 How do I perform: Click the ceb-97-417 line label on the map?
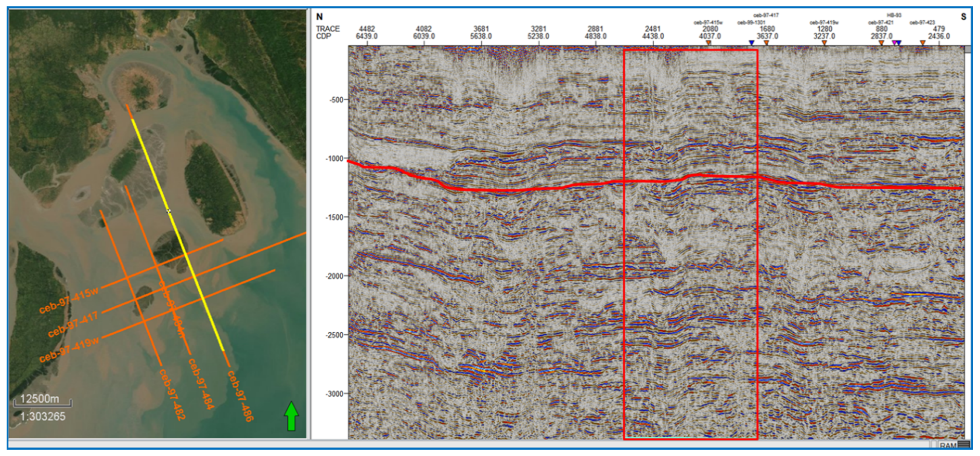tap(73, 324)
